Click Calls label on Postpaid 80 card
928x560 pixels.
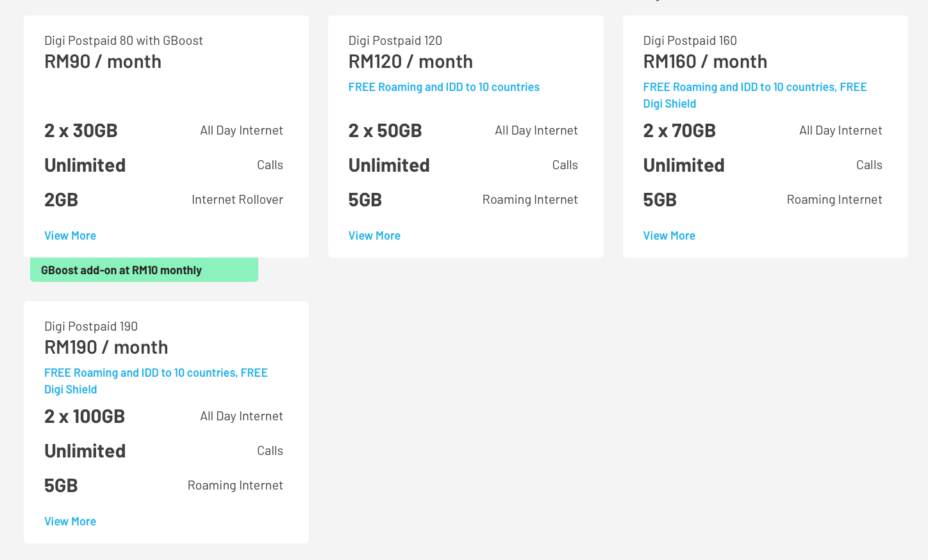(x=270, y=165)
